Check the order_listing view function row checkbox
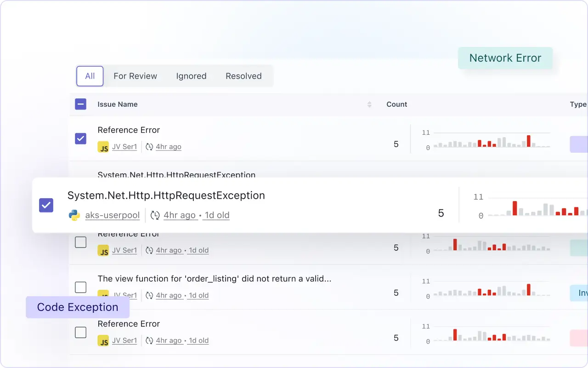Screen dimensions: 588x368 click(80, 287)
